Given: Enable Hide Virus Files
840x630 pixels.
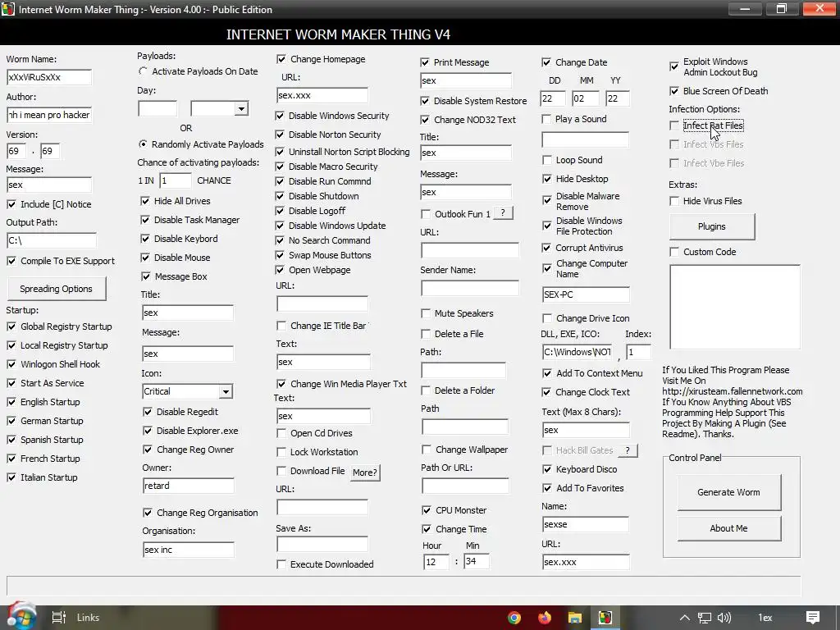Looking at the screenshot, I should pyautogui.click(x=674, y=201).
